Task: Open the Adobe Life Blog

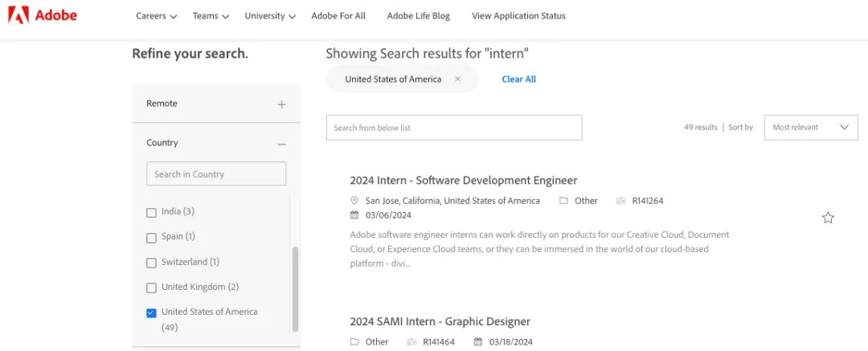Action: point(419,16)
